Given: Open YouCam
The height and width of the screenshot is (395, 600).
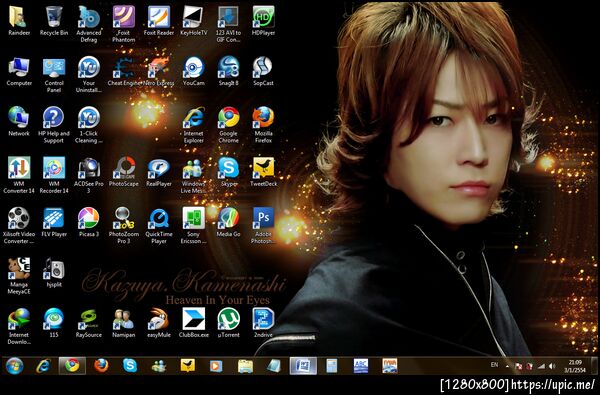Looking at the screenshot, I should (x=194, y=72).
